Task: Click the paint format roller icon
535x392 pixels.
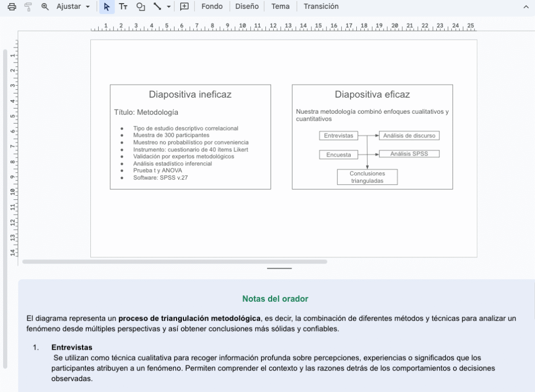Action: tap(28, 7)
